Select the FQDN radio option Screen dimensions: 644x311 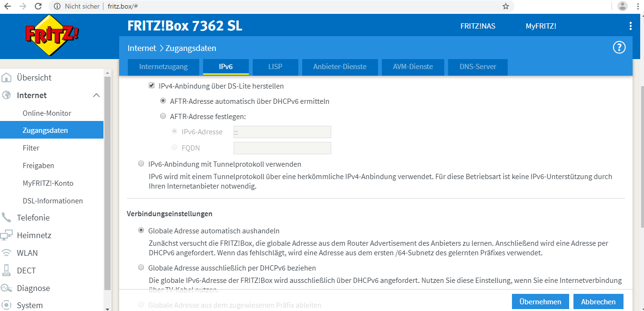[174, 148]
